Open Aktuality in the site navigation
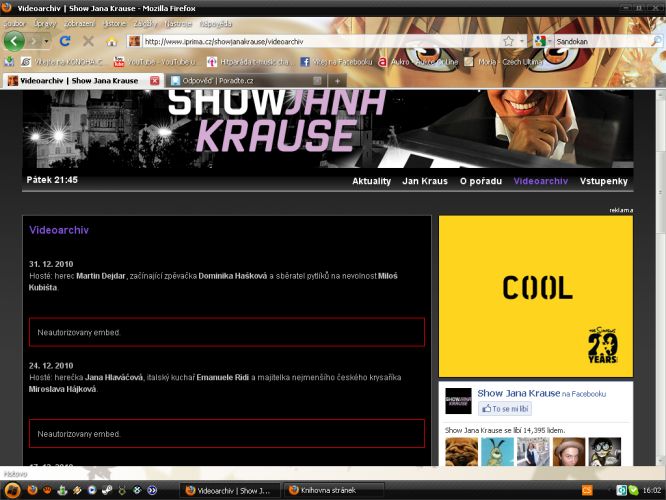Viewport: 666px width, 500px height. point(371,181)
